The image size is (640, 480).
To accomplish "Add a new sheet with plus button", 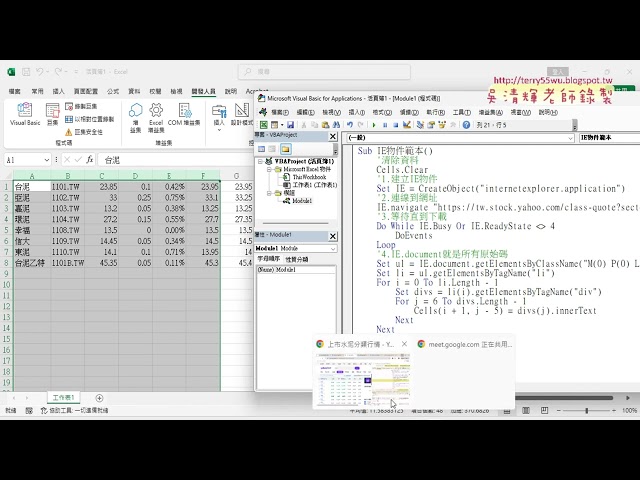I will click(99, 398).
